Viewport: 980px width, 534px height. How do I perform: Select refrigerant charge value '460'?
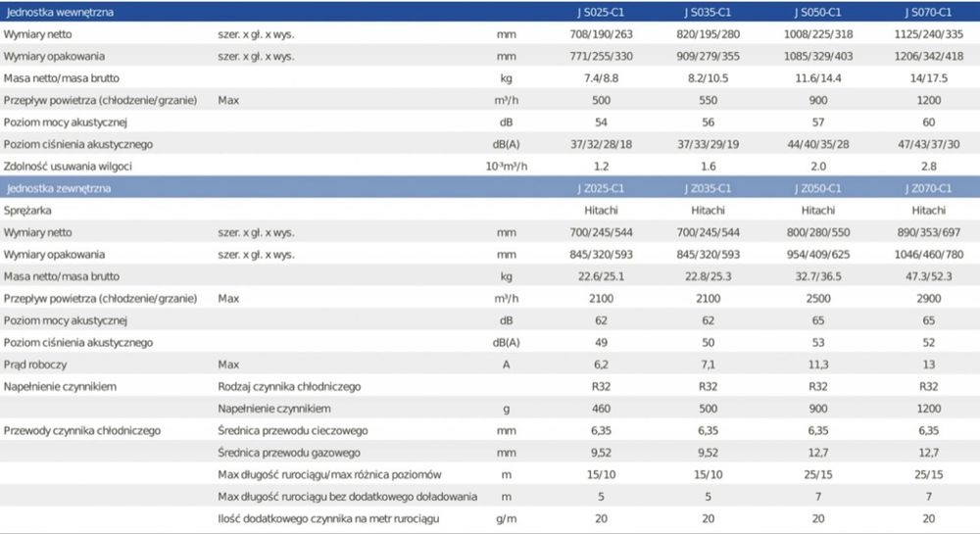(601, 409)
